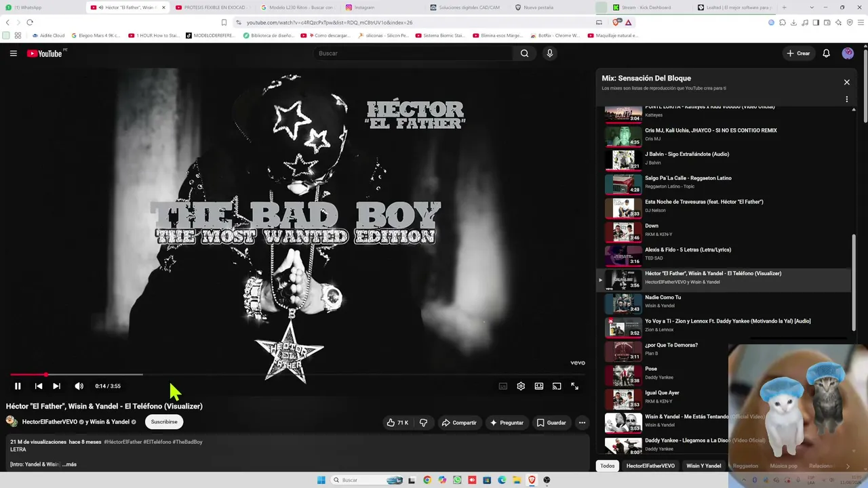The image size is (868, 488).
Task: Open Aidite Cloud bookmark
Action: click(49, 35)
